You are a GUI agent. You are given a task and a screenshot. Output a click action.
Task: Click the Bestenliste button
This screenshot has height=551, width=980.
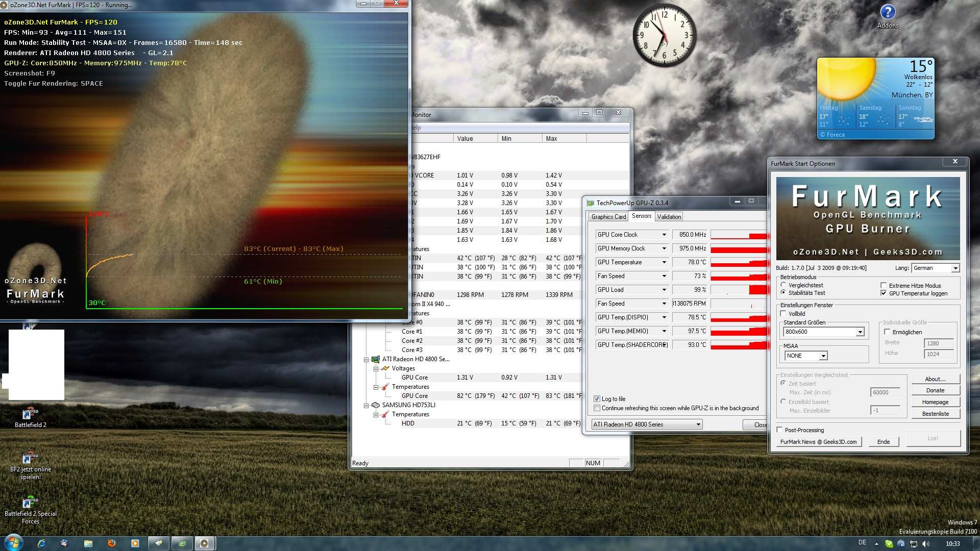(935, 414)
